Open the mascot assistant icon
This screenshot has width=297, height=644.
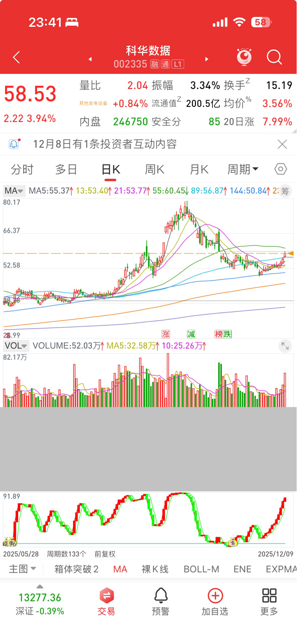coord(244,57)
